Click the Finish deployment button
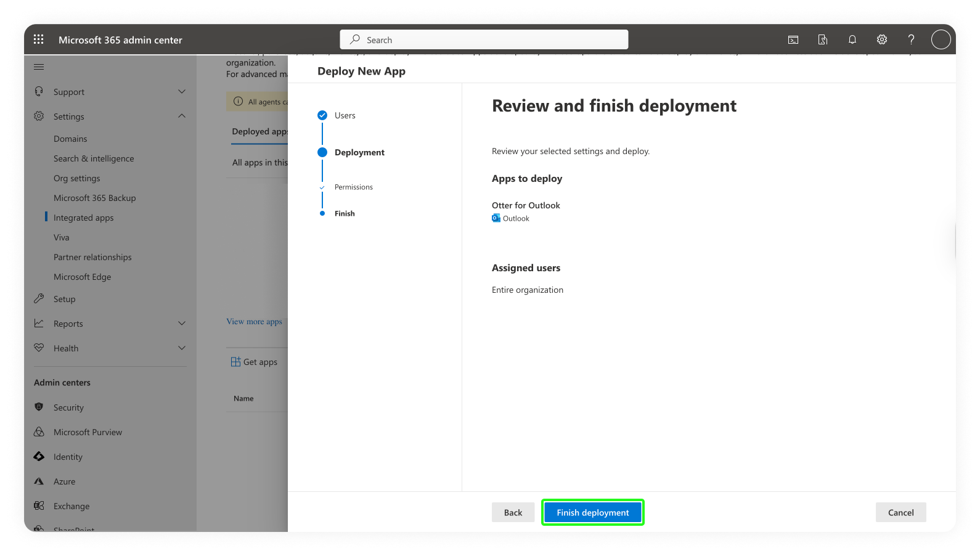This screenshot has height=556, width=980. tap(592, 512)
